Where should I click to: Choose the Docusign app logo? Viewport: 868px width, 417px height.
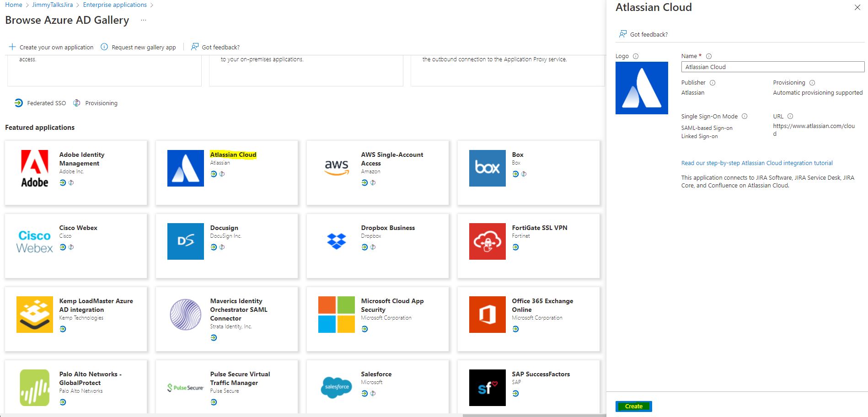(186, 241)
